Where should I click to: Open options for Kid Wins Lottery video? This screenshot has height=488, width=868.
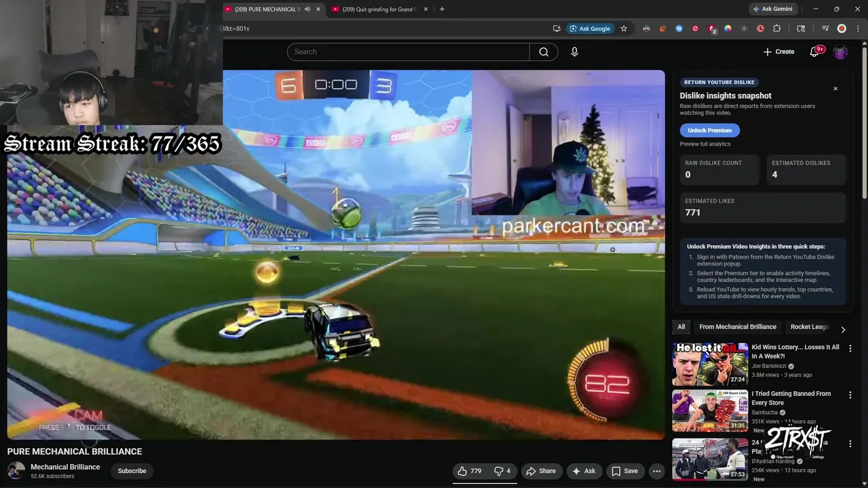point(850,348)
